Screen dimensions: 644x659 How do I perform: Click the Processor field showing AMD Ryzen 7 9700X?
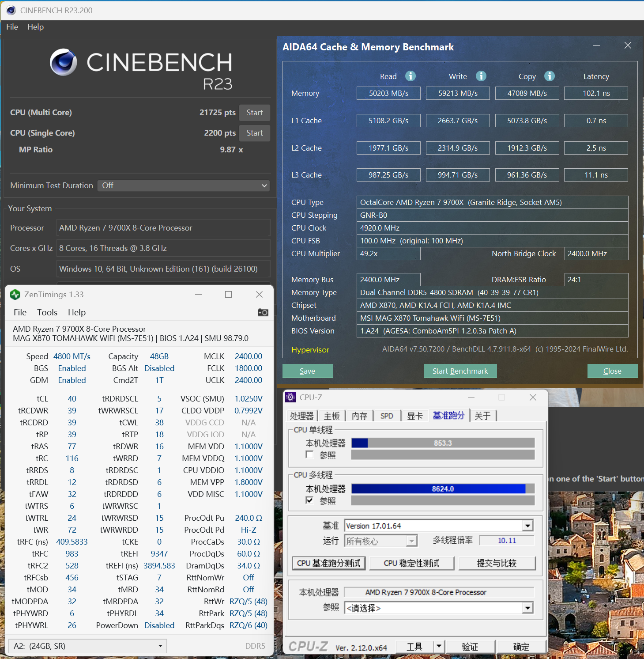[163, 227]
